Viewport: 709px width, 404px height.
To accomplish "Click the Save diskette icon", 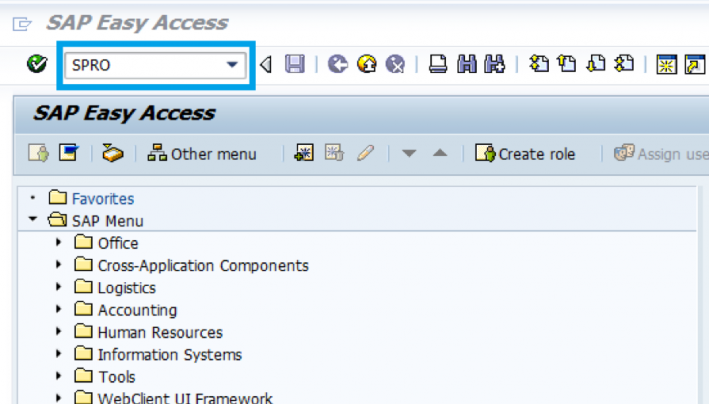I will (x=295, y=65).
